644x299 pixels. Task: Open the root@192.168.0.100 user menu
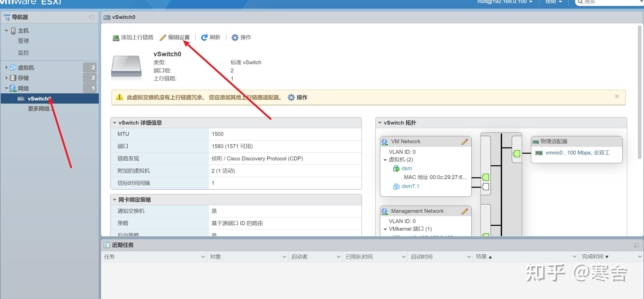[505, 2]
